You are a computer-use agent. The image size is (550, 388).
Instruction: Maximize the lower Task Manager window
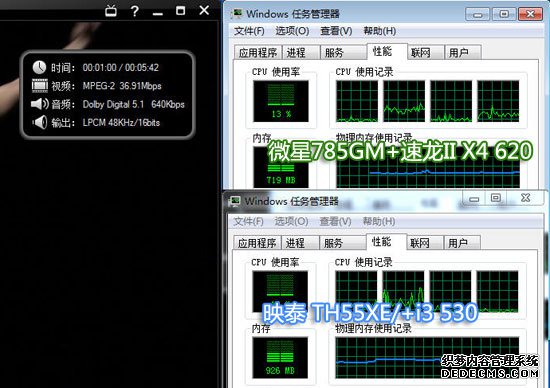(496, 199)
